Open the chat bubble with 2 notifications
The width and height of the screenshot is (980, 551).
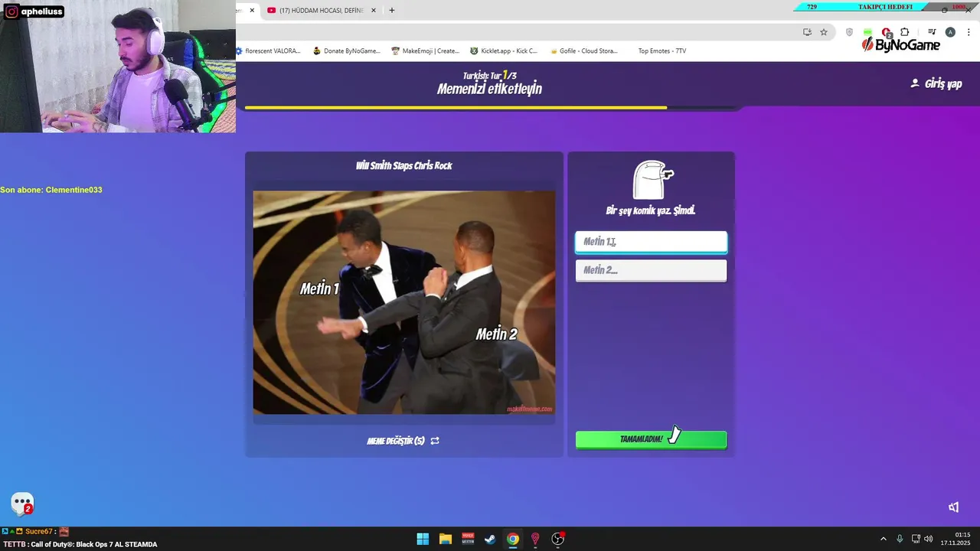pos(22,504)
